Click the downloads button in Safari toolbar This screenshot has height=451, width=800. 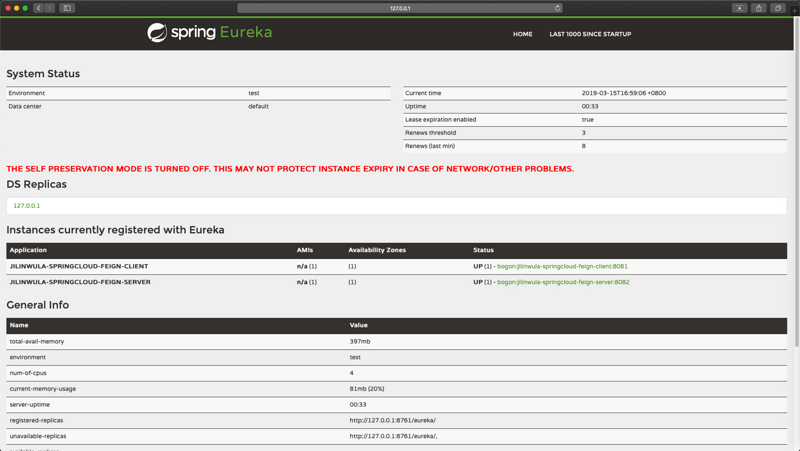(x=739, y=8)
